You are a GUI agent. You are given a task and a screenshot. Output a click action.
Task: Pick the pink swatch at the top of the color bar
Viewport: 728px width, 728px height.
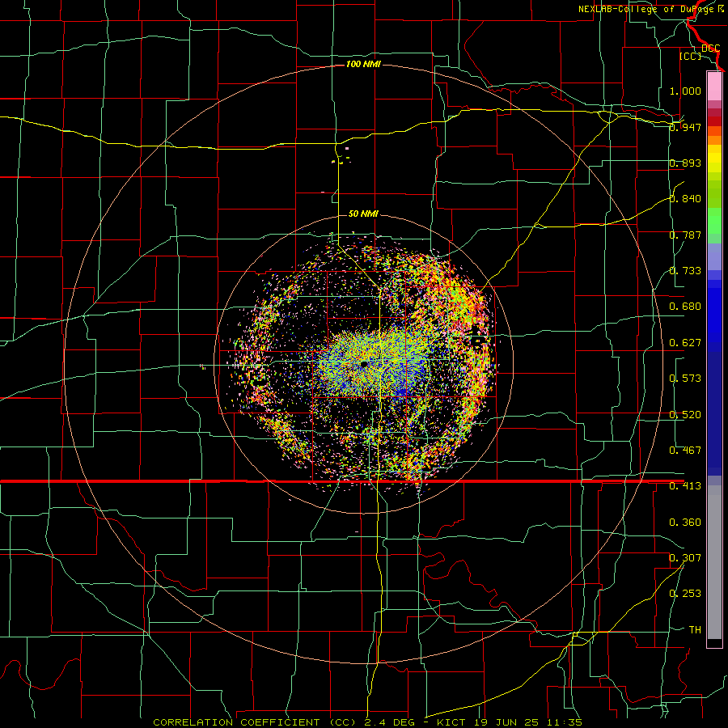[714, 86]
